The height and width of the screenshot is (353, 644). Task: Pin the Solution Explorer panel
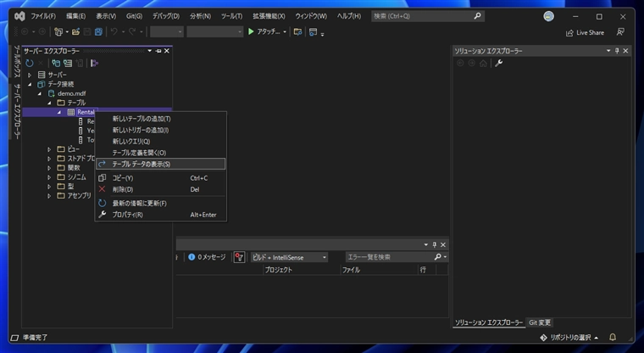click(x=617, y=51)
